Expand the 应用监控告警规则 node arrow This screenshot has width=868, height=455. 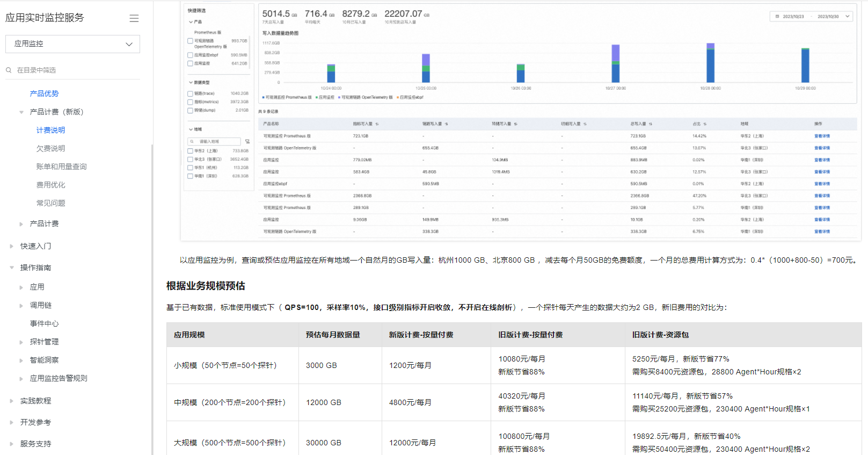click(x=21, y=379)
